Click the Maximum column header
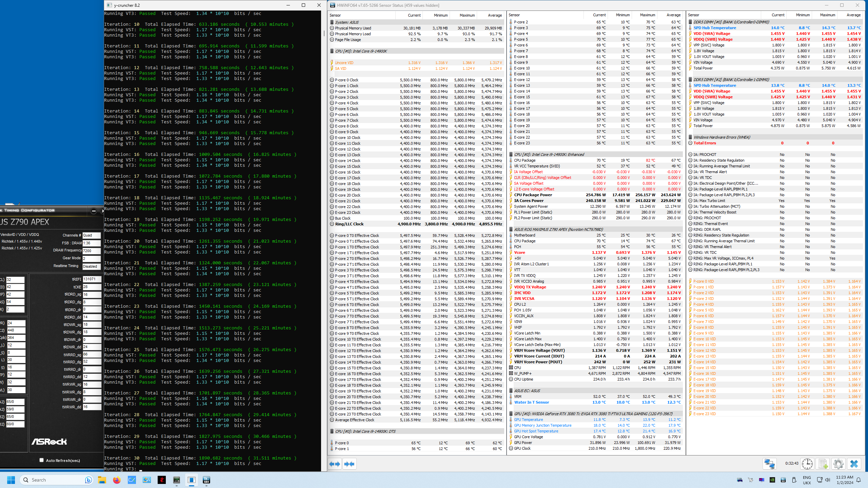The image size is (868, 488). coord(467,15)
